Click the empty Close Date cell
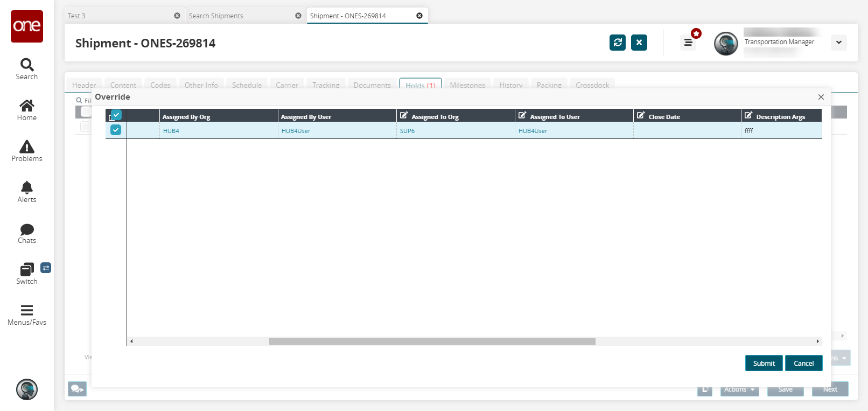 coord(687,131)
